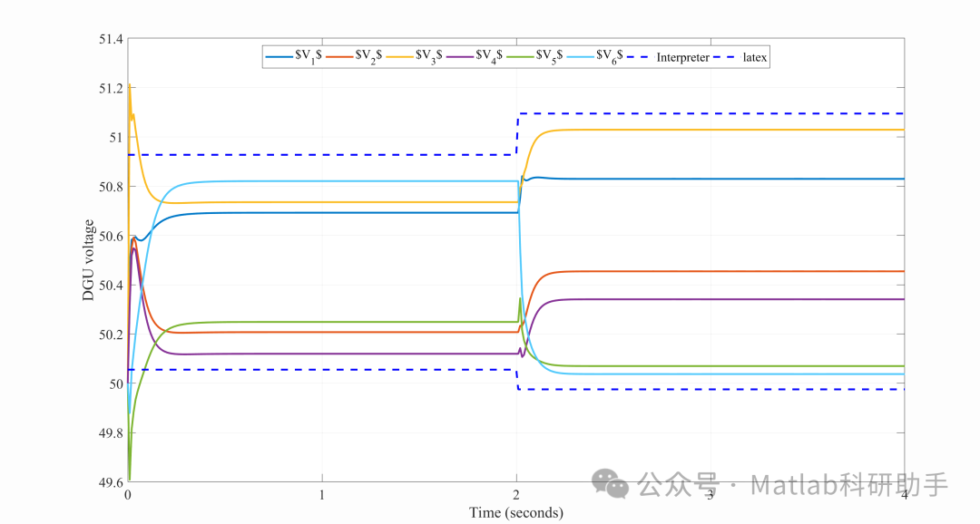The height and width of the screenshot is (524, 980).
Task: Select the Time (seconds) x-axis label
Action: click(x=516, y=513)
